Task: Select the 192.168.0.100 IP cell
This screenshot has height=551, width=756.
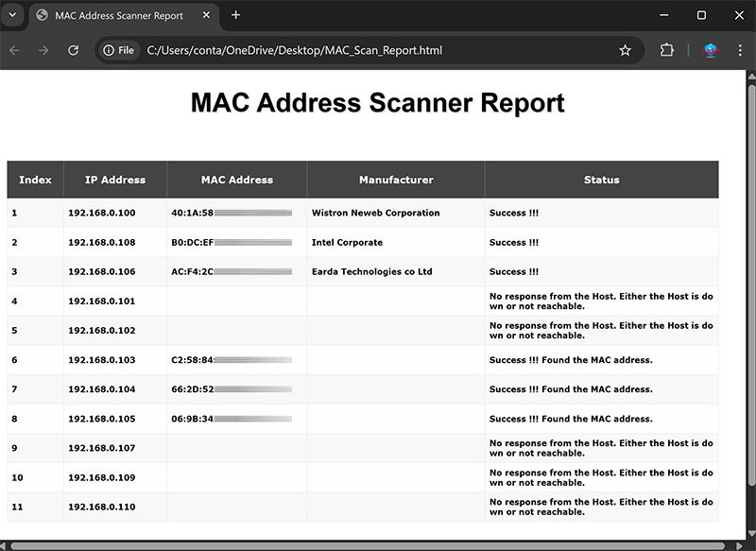Action: [x=102, y=213]
